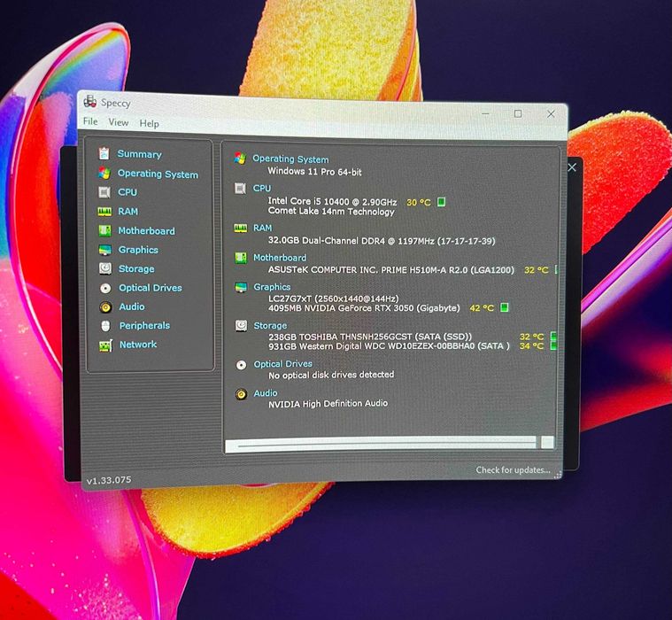
Task: Open the Optical Drives heading link in summary
Action: point(282,364)
